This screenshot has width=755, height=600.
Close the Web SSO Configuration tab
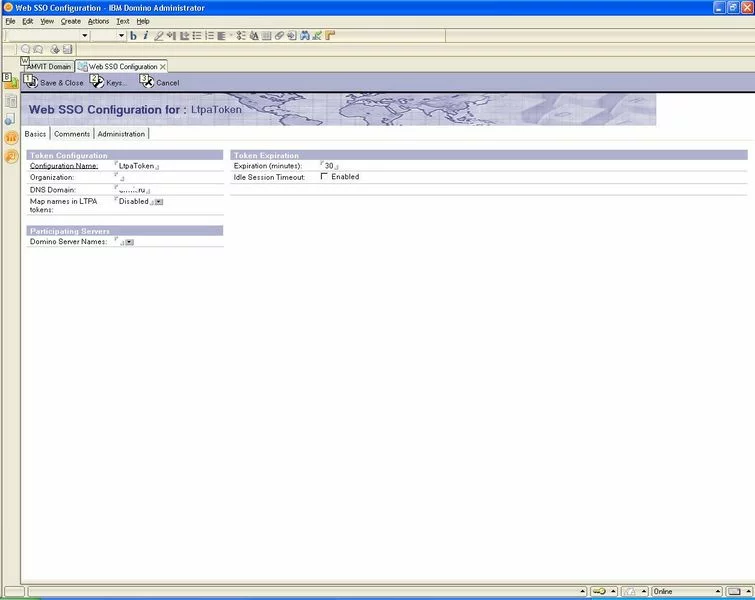tap(163, 67)
